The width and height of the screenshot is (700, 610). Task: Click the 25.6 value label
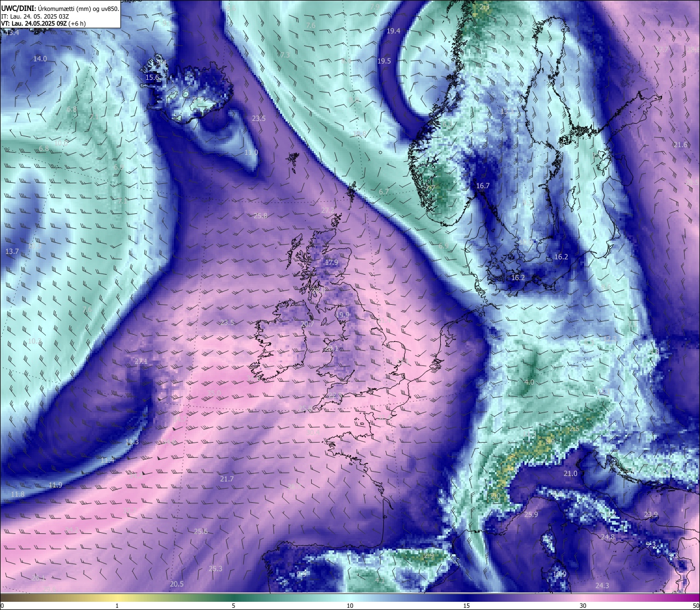coord(201,531)
